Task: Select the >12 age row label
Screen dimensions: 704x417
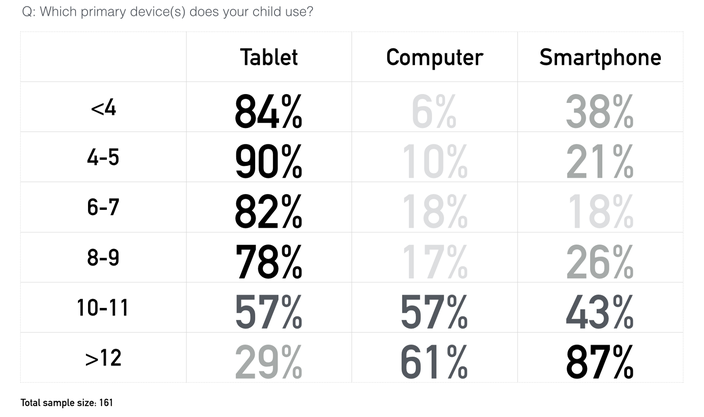Action: [103, 358]
